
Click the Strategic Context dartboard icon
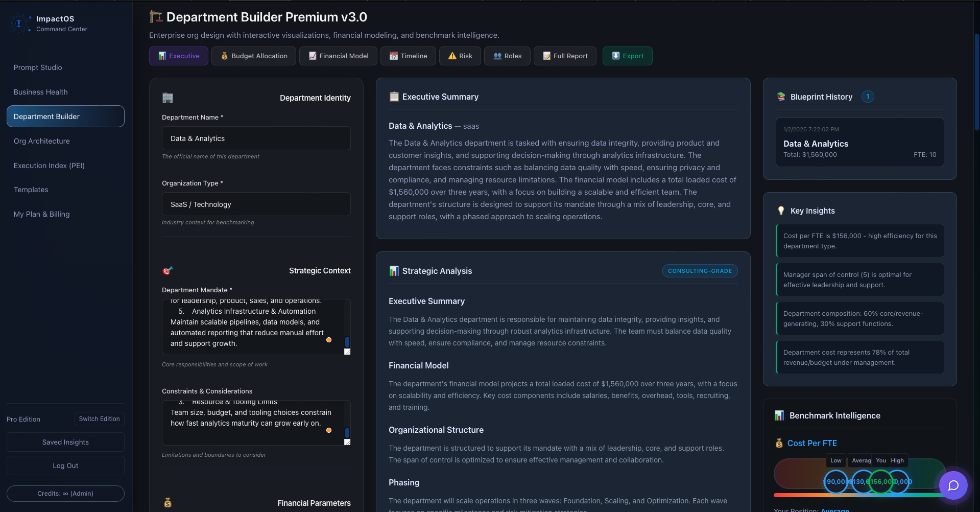168,270
